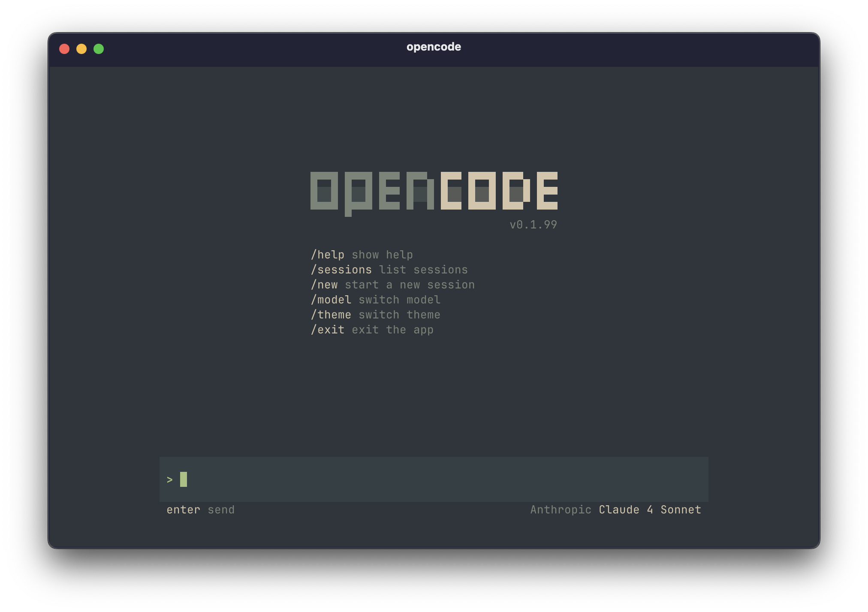Image resolution: width=868 pixels, height=612 pixels.
Task: Click the /help command text
Action: coord(328,255)
